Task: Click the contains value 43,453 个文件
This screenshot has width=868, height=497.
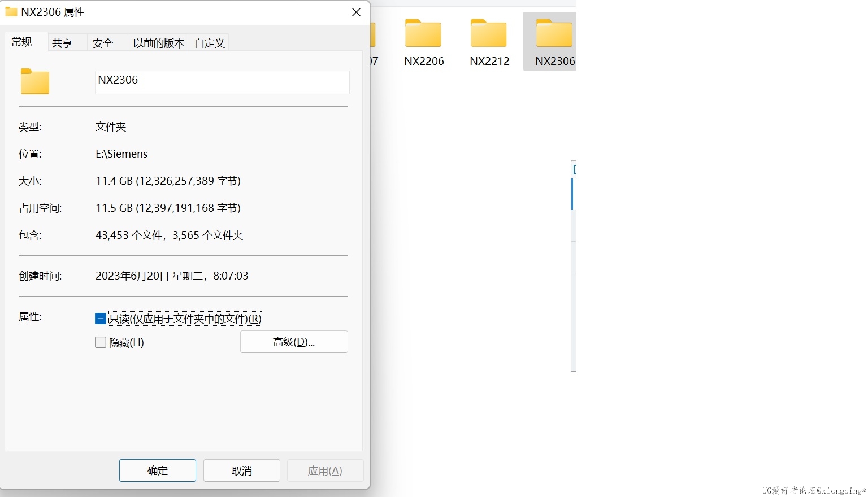Action: [169, 235]
